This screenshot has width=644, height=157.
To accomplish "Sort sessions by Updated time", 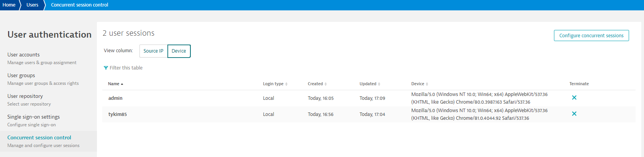I will coord(369,84).
